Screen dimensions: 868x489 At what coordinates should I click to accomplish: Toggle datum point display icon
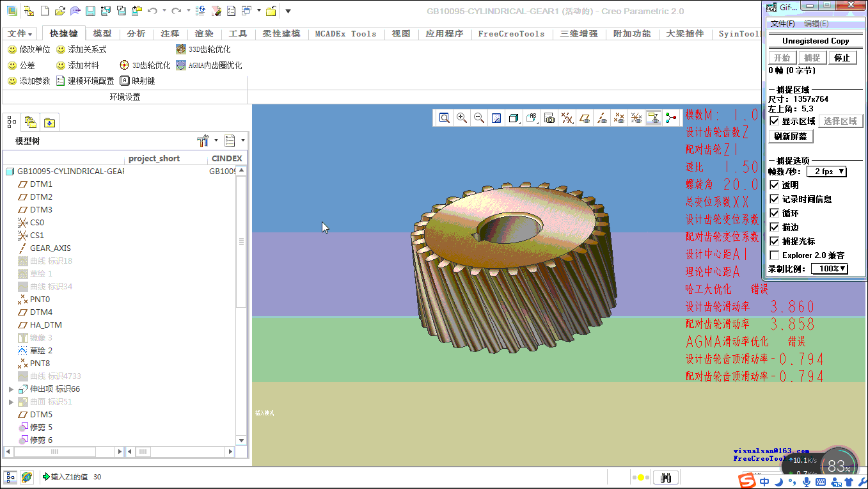(x=619, y=118)
